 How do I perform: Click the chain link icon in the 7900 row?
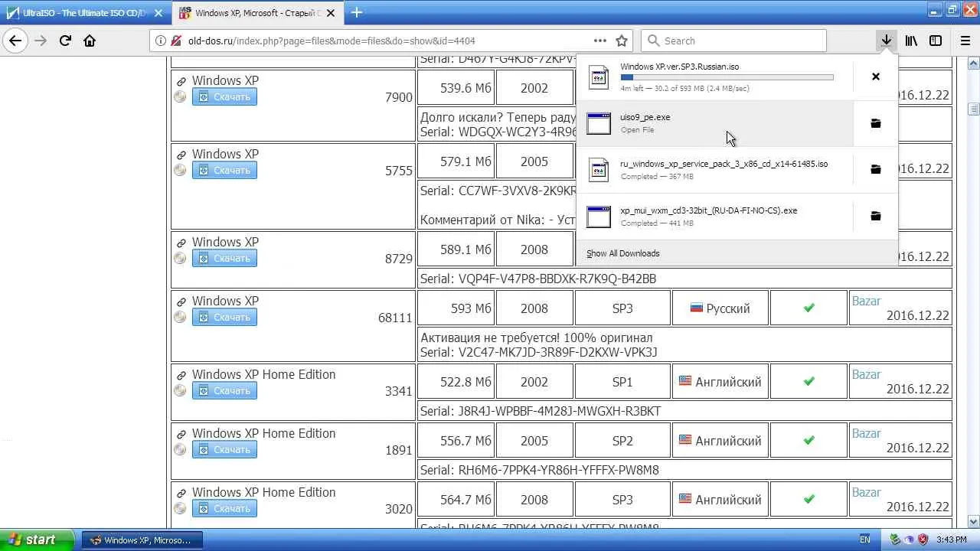[181, 81]
